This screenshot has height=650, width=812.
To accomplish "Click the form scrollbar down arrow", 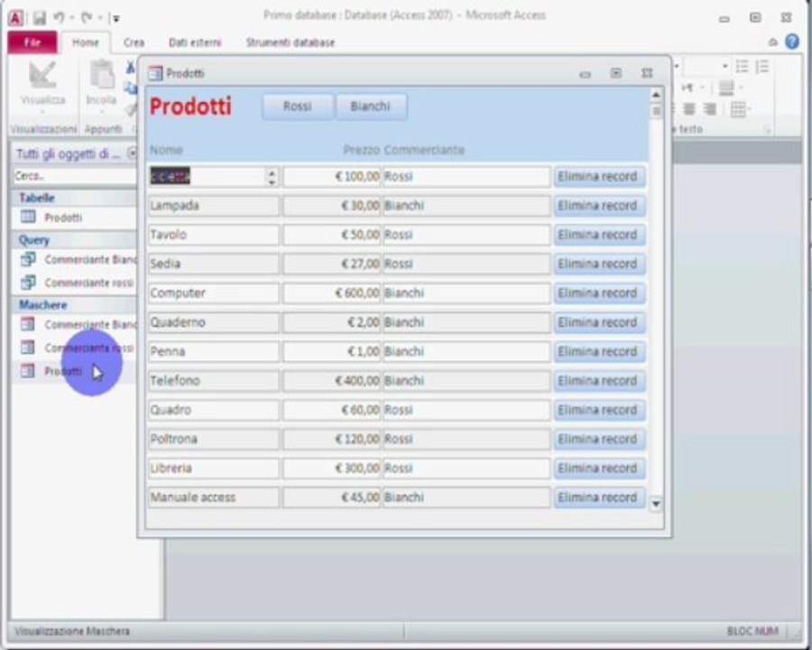I will click(x=656, y=504).
